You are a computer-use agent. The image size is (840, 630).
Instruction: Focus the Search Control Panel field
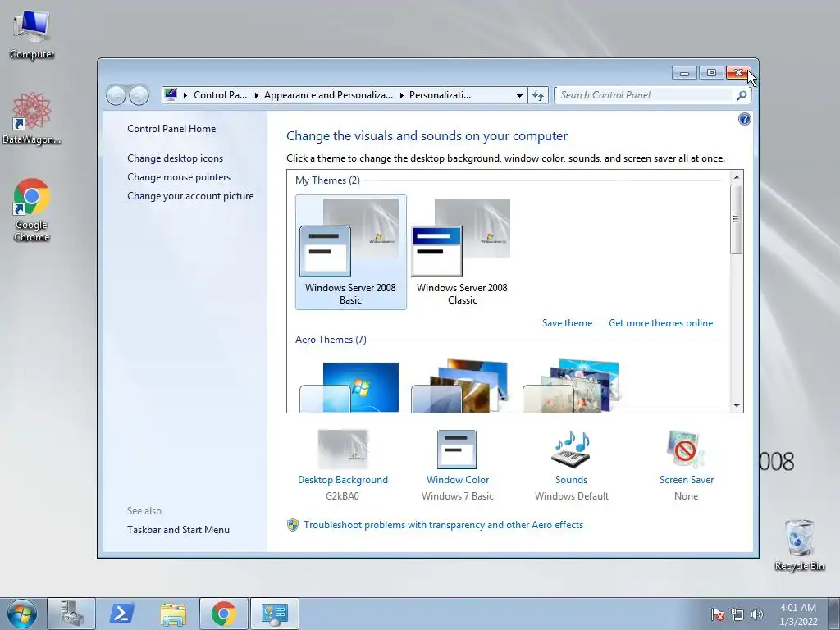click(x=645, y=95)
